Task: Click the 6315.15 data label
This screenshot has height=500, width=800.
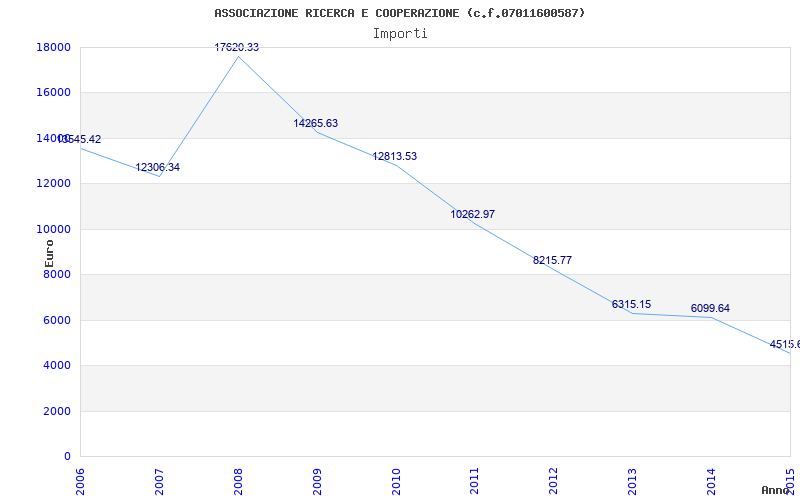Action: click(632, 305)
